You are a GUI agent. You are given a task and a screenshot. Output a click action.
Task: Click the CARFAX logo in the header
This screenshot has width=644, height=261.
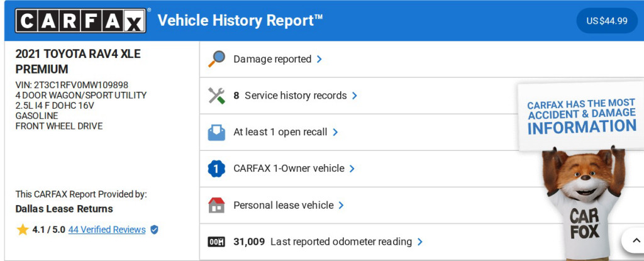tap(82, 21)
